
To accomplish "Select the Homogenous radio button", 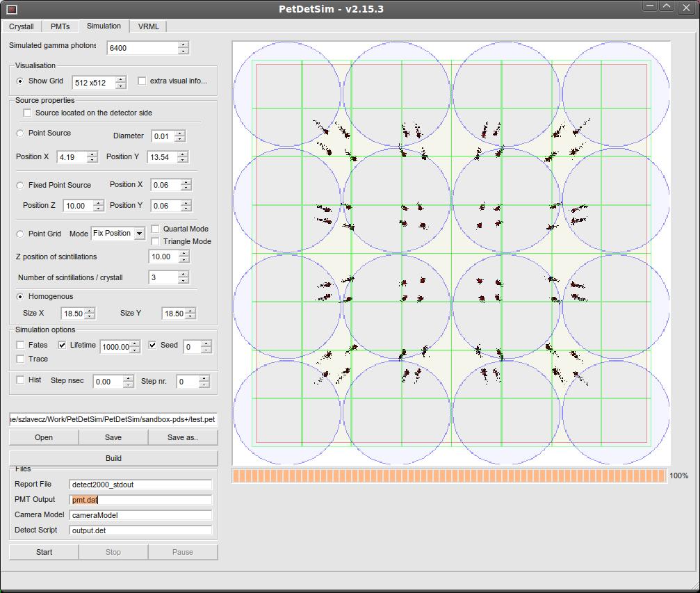I will click(x=20, y=296).
